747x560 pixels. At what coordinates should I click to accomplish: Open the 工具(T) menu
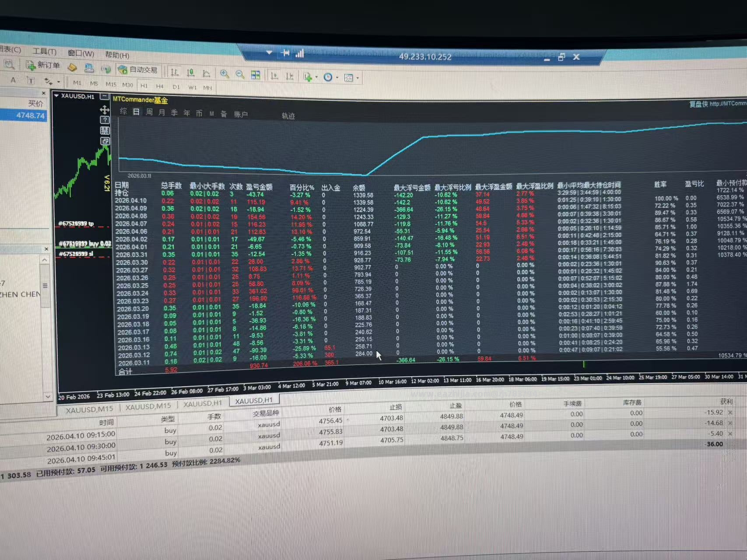pos(44,52)
